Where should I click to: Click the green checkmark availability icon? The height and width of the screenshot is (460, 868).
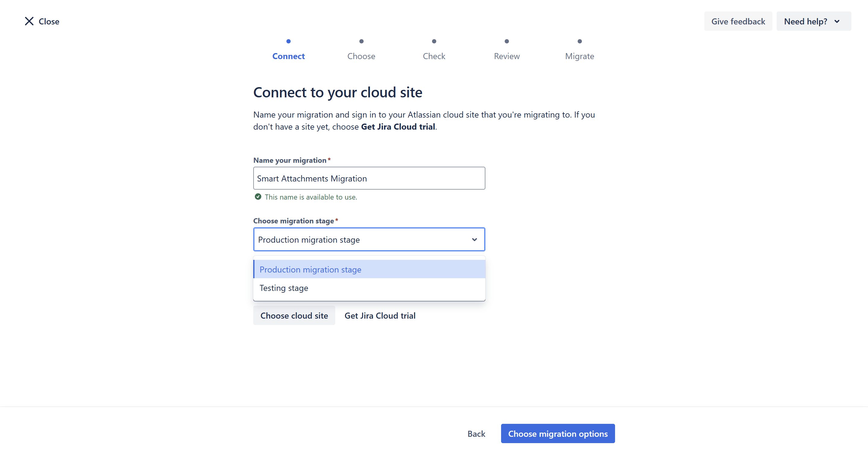click(x=258, y=197)
